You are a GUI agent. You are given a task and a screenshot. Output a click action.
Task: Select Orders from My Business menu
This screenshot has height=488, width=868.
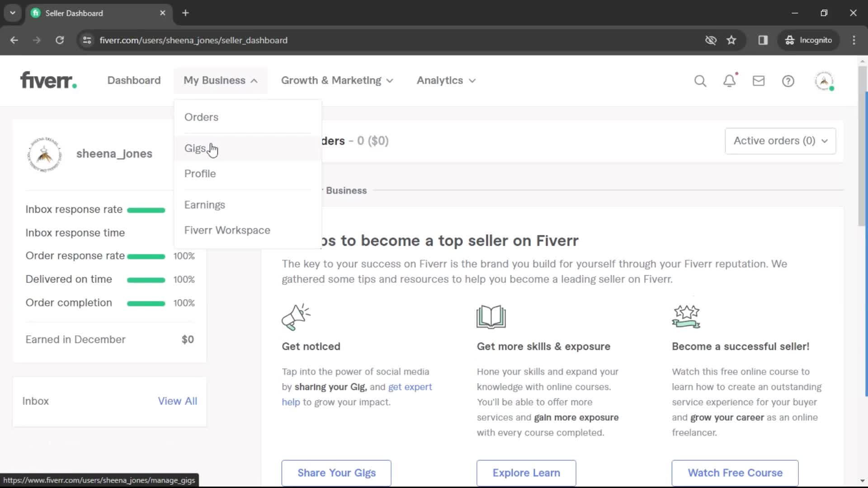201,117
